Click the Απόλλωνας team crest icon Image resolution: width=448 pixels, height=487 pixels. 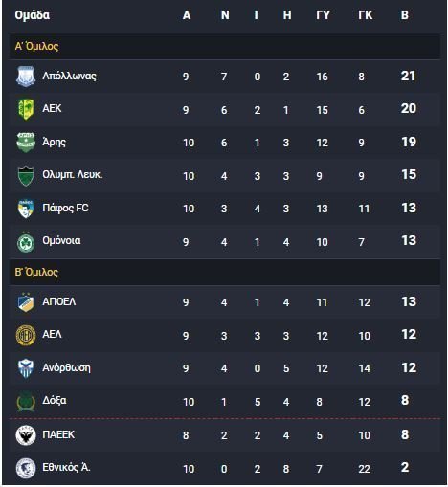[x=26, y=77]
